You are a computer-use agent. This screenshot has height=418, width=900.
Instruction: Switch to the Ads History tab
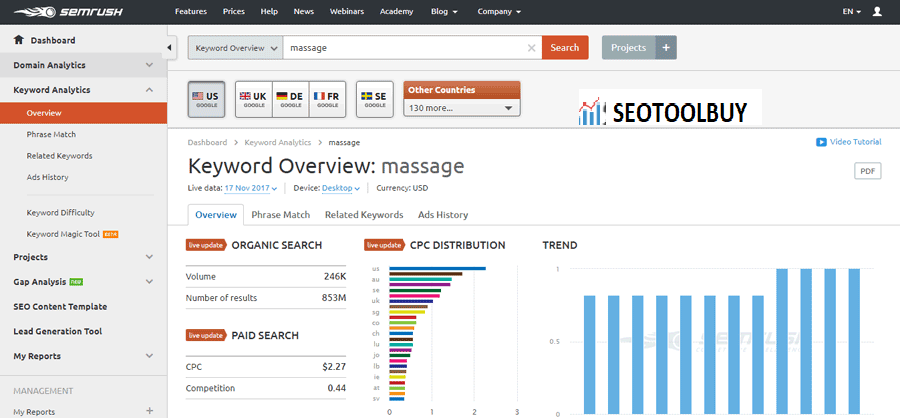pos(443,215)
